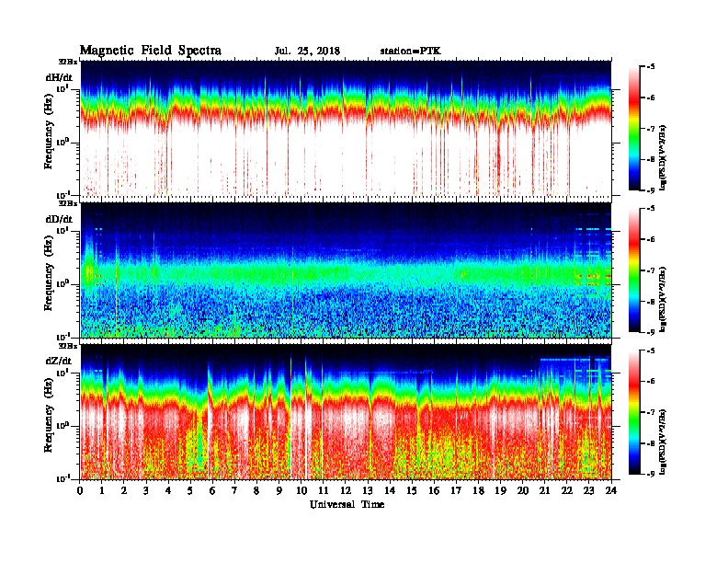The image size is (728, 563).
Task: Click the dH/dt spectrogram plot
Action: (346, 128)
